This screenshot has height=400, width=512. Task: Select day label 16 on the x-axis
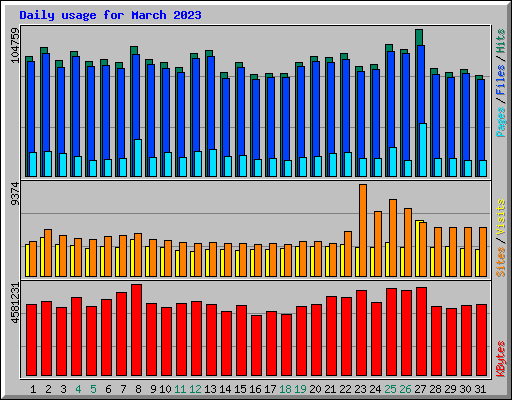pos(255,389)
